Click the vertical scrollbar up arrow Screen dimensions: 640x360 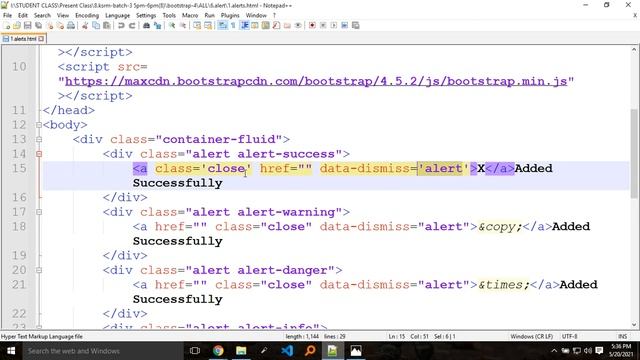pyautogui.click(x=634, y=50)
